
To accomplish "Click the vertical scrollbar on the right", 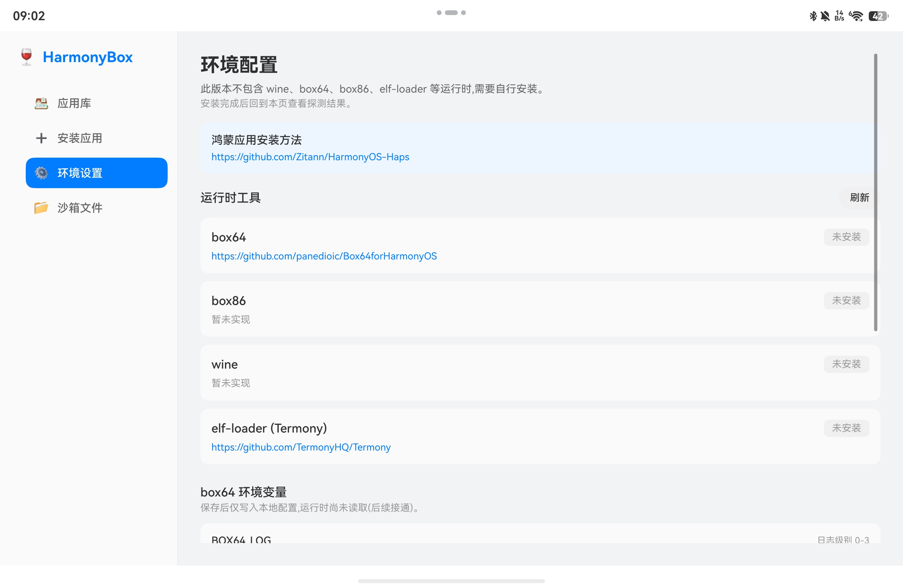I will click(876, 192).
